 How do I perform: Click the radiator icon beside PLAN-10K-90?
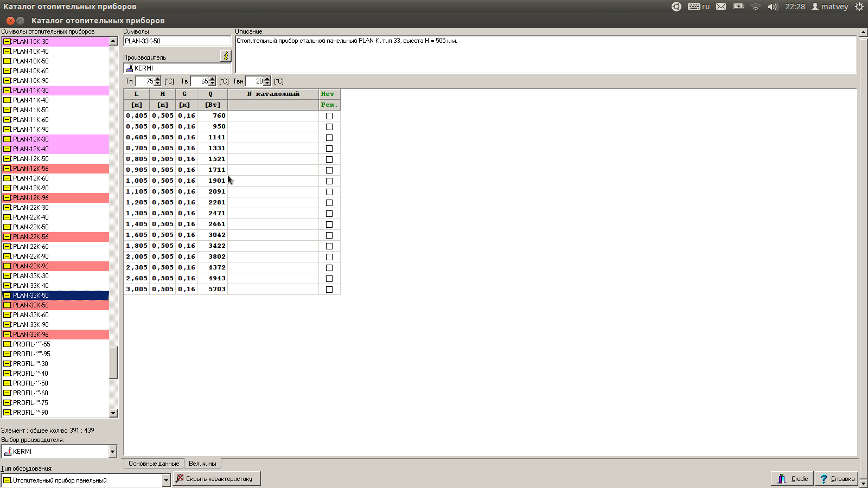(7, 81)
